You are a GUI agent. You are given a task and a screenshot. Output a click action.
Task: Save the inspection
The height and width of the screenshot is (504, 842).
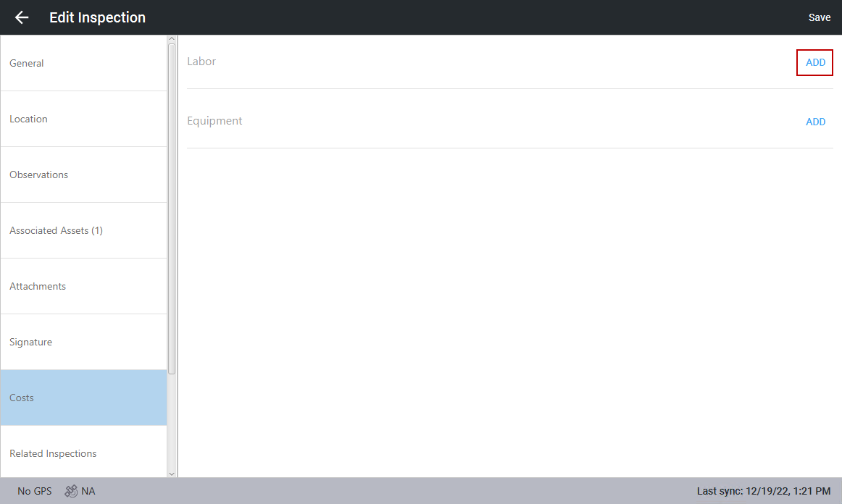click(x=819, y=17)
